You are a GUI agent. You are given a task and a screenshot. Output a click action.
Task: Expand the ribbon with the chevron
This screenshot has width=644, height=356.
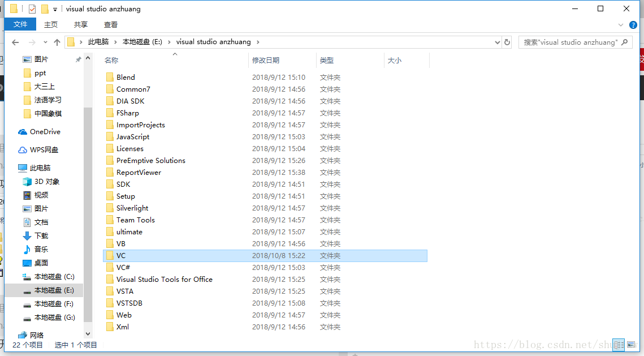pyautogui.click(x=621, y=25)
